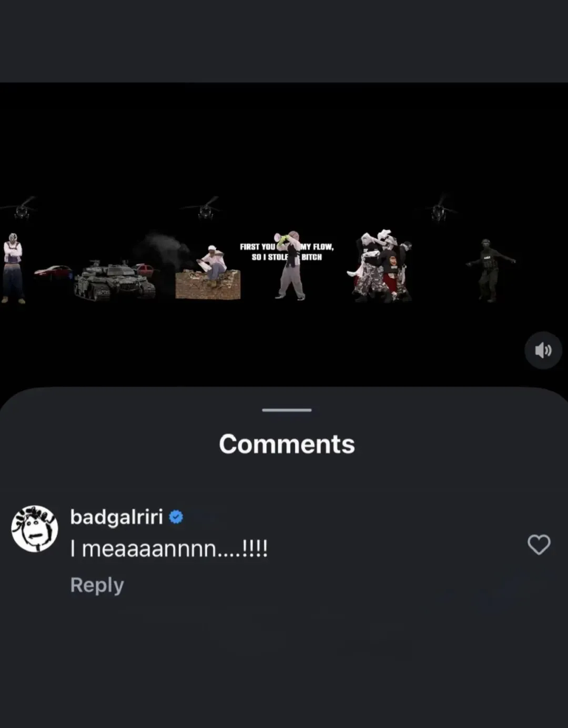The width and height of the screenshot is (568, 728).
Task: Click the red car beside the tank
Action: [53, 271]
